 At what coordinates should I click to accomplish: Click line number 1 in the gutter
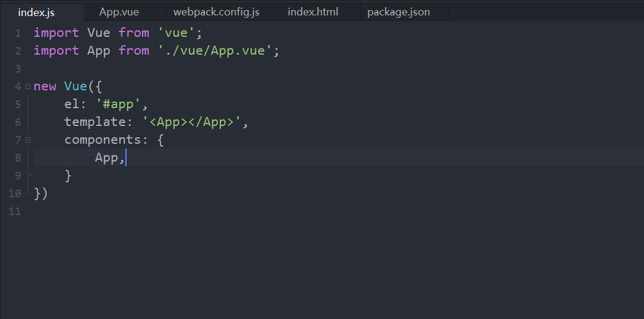point(18,33)
